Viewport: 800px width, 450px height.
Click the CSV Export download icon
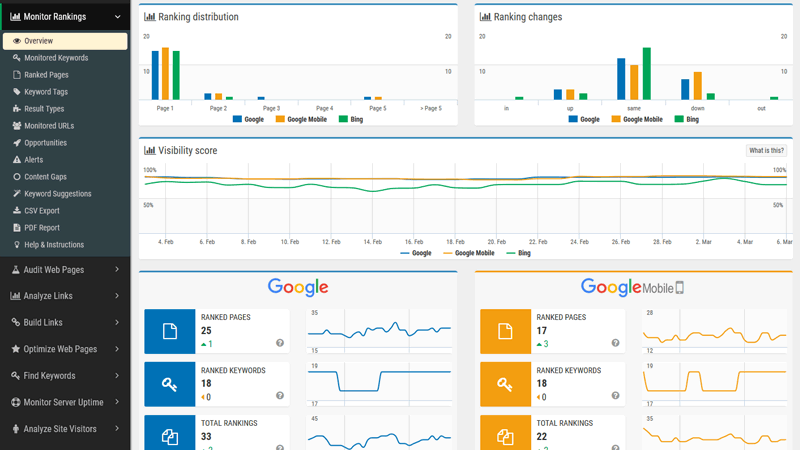pos(17,211)
